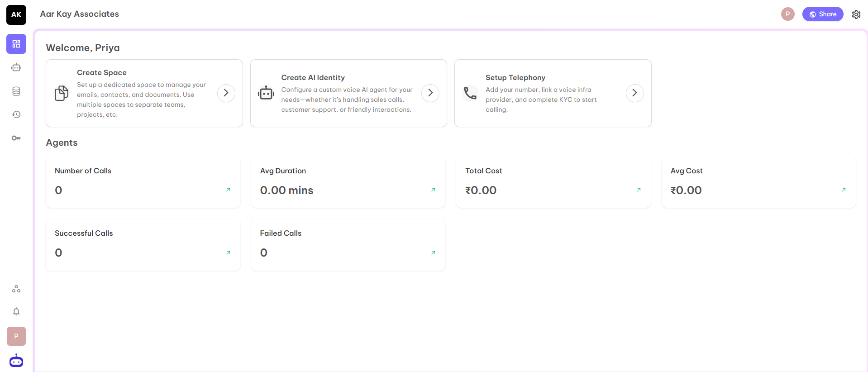Click the robot icon in Create AI Identity card
The width and height of the screenshot is (868, 372).
pos(266,93)
